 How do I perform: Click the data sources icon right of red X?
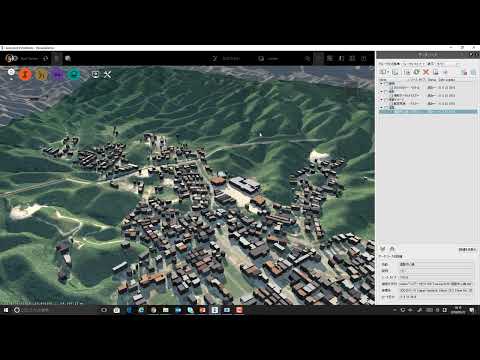coord(435,72)
